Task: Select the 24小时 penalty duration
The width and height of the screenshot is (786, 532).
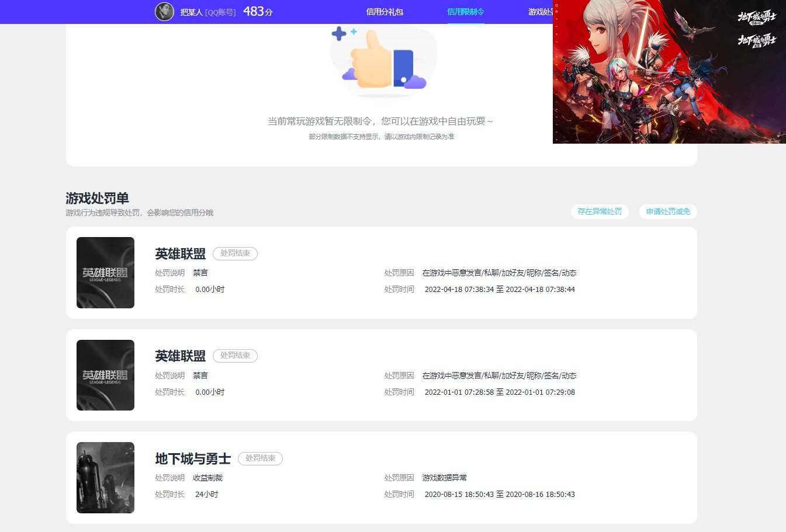Action: [x=207, y=494]
